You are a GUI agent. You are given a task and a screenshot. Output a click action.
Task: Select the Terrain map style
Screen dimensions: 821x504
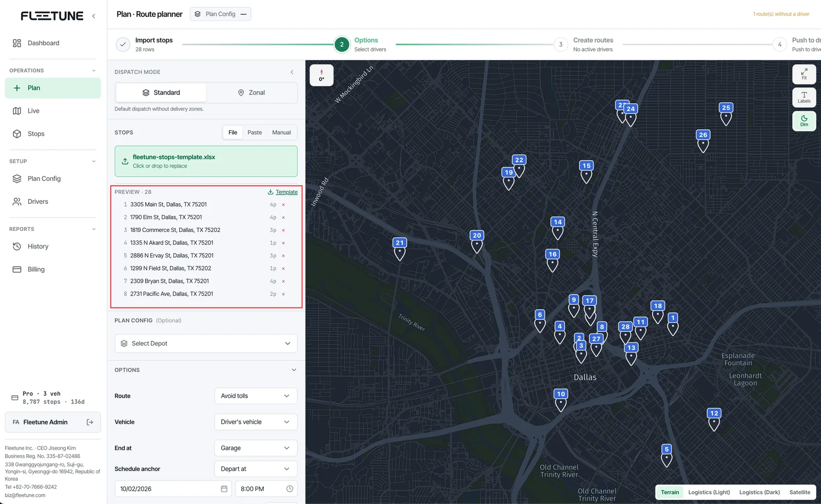[x=670, y=492]
